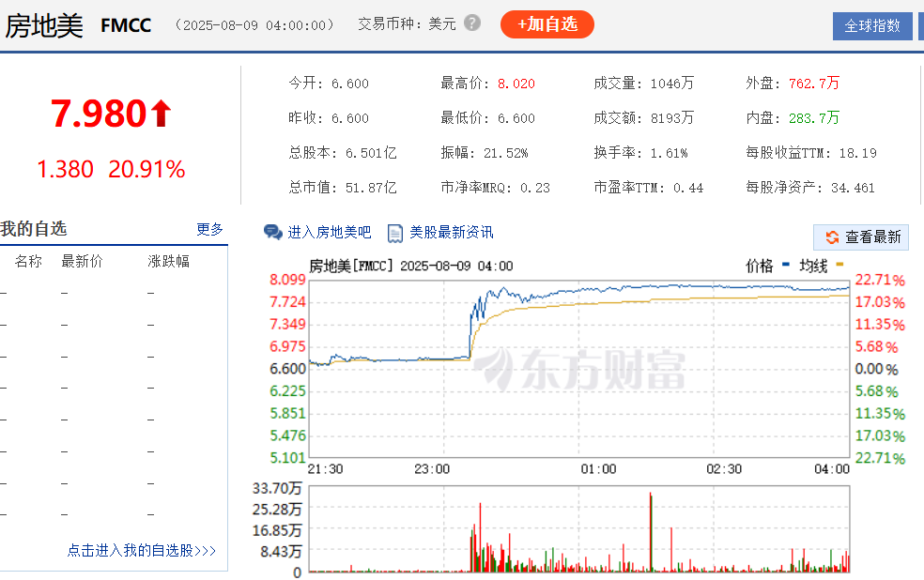Click the 最新价 column header
The image size is (924, 580).
82,261
